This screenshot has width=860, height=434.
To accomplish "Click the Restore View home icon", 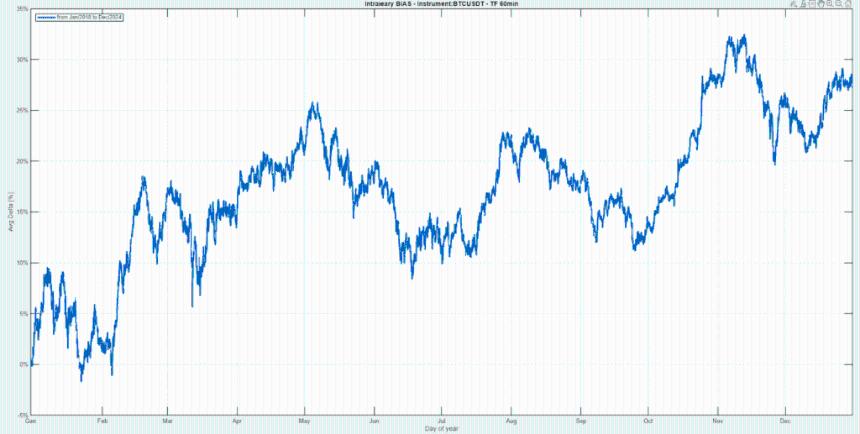I will (x=848, y=4).
